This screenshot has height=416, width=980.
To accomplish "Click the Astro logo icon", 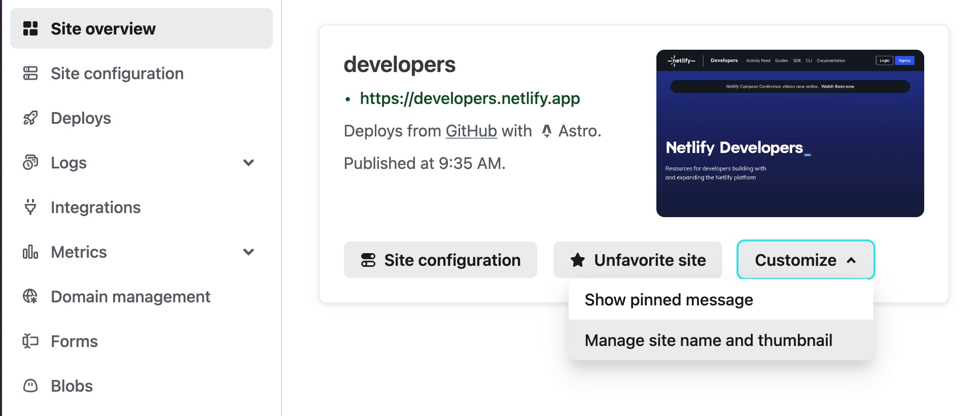I will click(546, 131).
